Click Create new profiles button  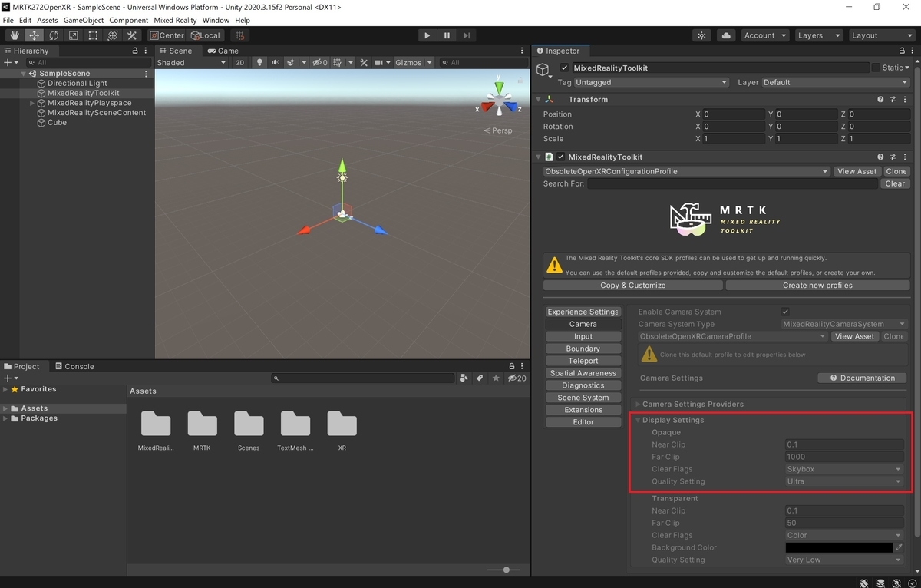click(x=817, y=285)
